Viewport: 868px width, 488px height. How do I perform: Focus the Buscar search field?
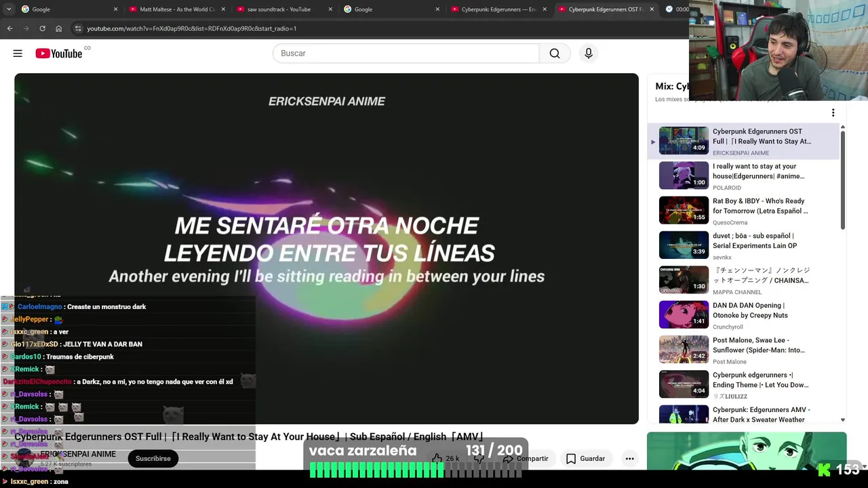pyautogui.click(x=406, y=54)
